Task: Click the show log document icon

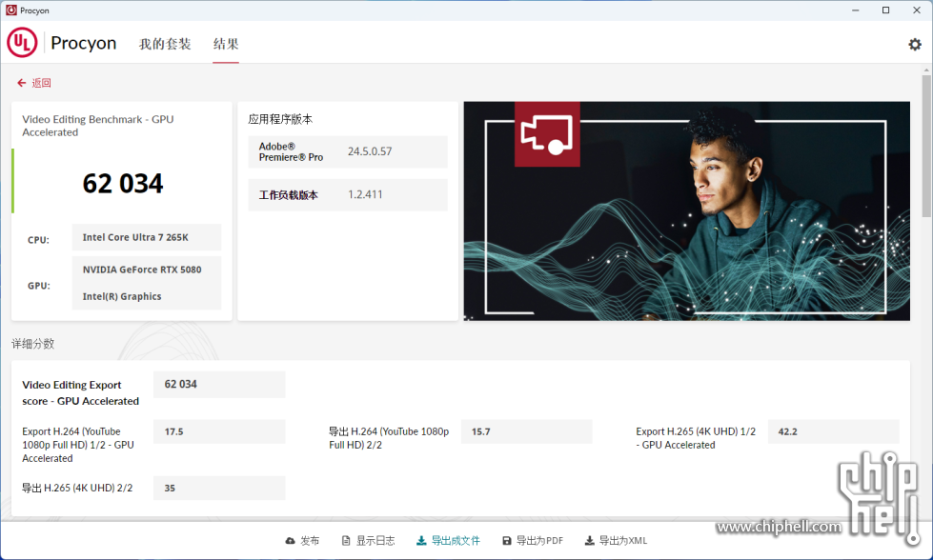Action: click(x=346, y=540)
